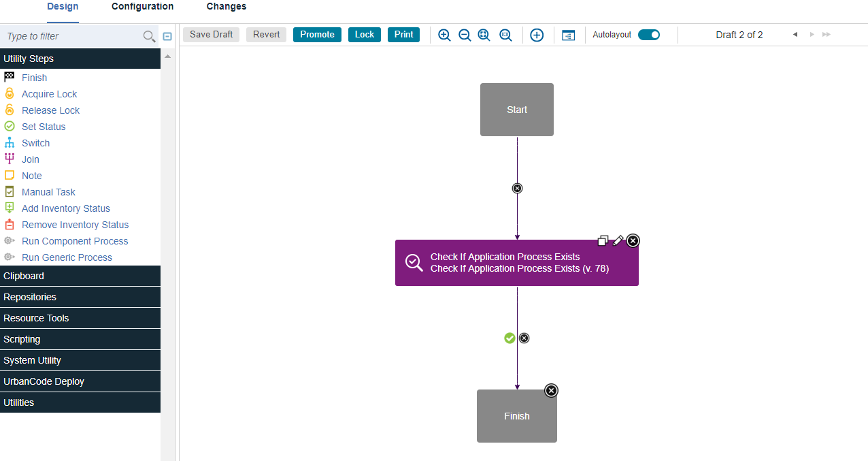Viewport: 868px width, 461px height.
Task: Click the Fit to Screen zoom icon
Action: [484, 35]
